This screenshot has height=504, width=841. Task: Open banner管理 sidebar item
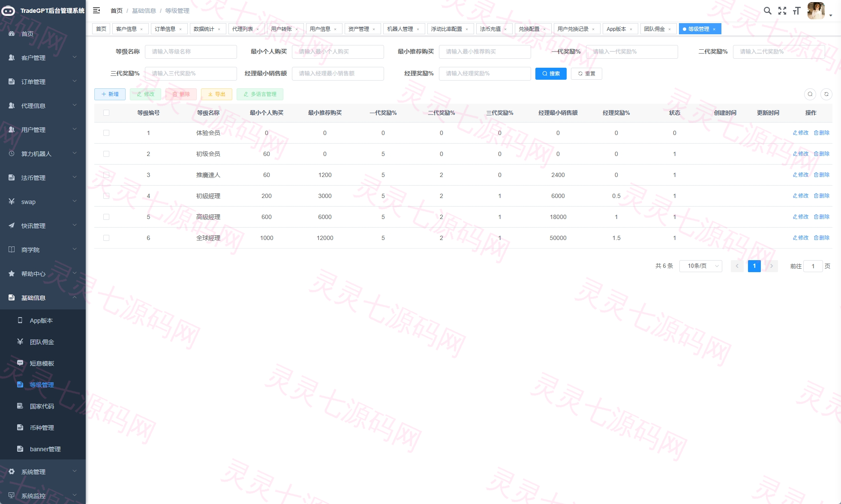[43, 449]
